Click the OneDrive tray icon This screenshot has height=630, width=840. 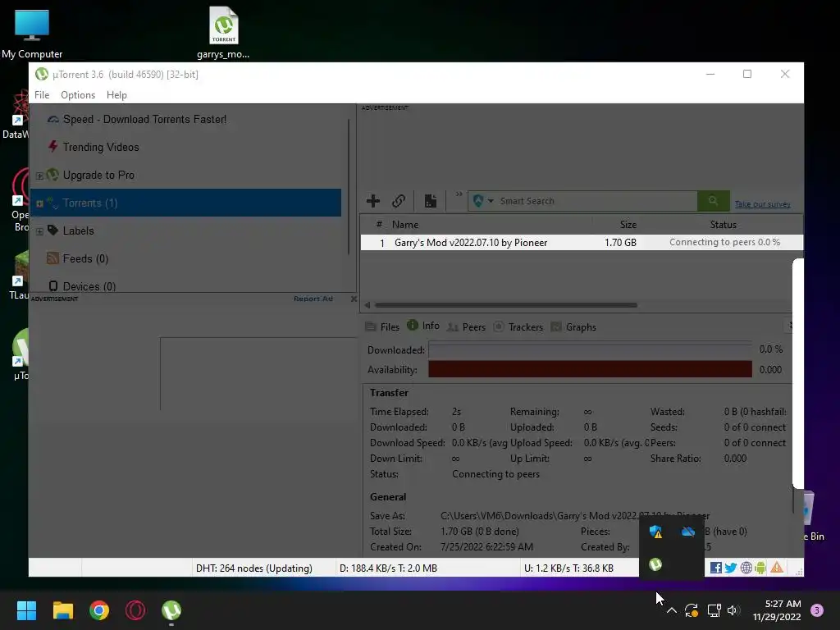[688, 532]
